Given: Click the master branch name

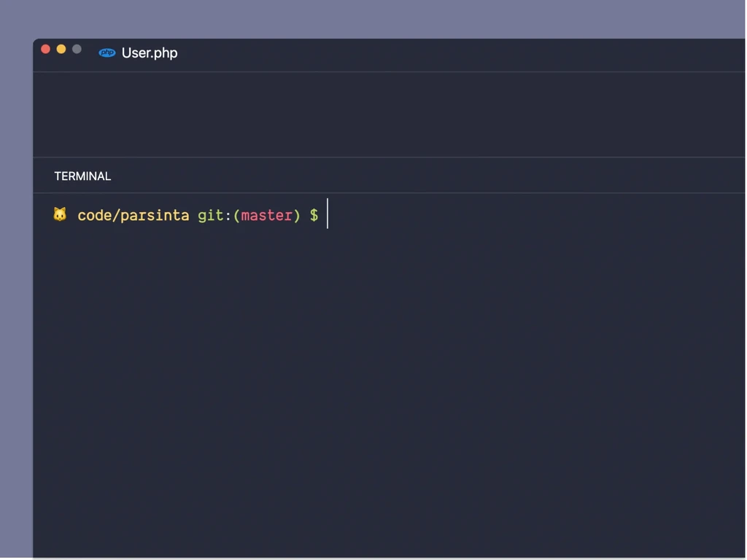Looking at the screenshot, I should [267, 215].
